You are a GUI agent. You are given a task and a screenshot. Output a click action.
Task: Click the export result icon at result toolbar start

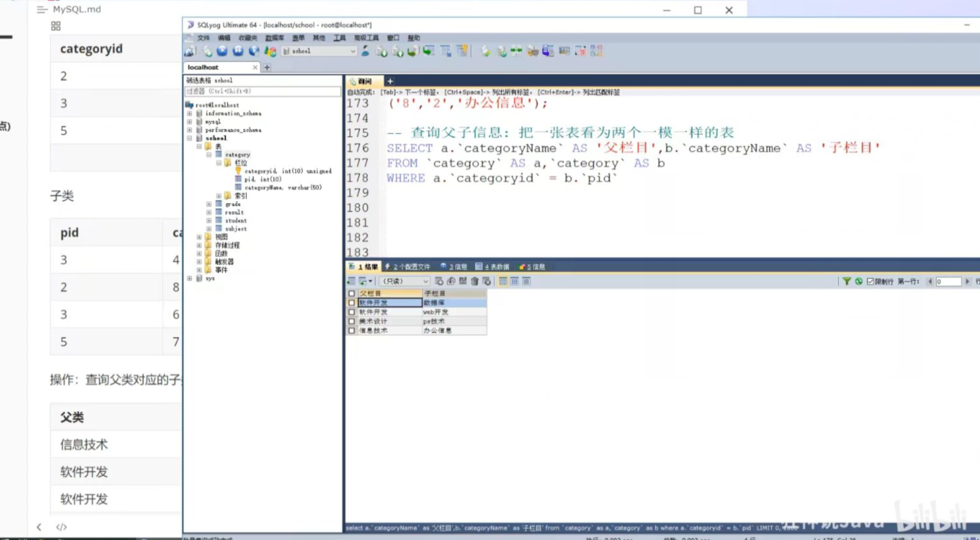coord(352,281)
